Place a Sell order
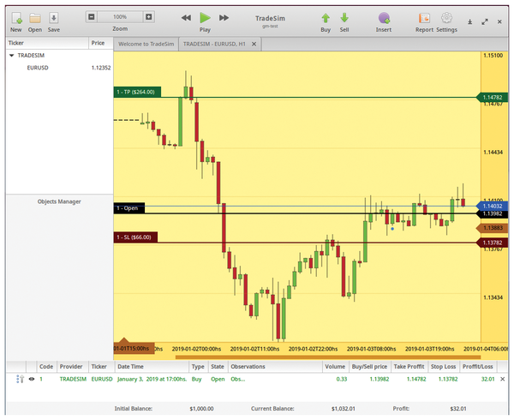The width and height of the screenshot is (514, 420). (x=344, y=22)
